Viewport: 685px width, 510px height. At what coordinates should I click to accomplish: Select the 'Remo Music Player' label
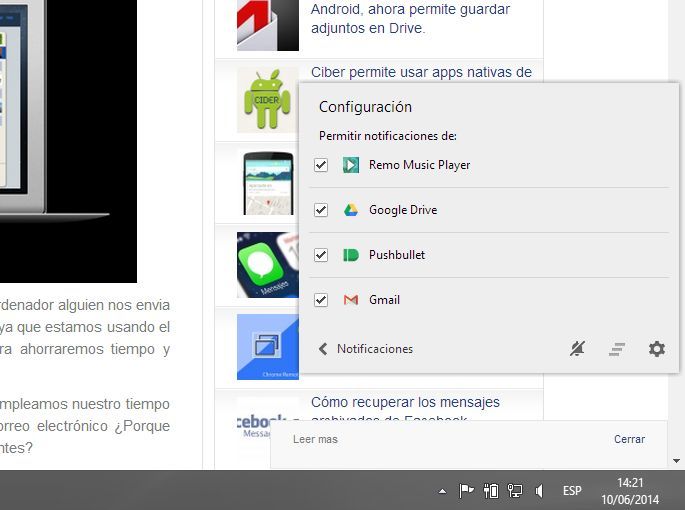click(x=419, y=165)
